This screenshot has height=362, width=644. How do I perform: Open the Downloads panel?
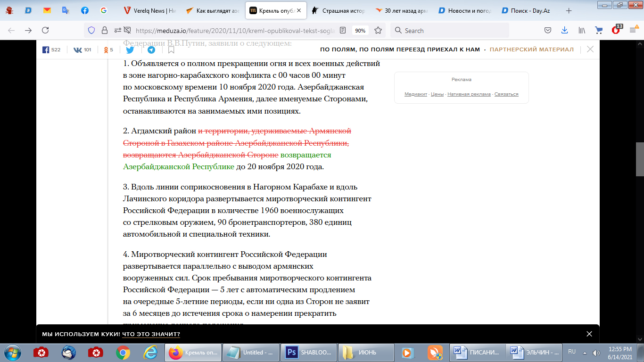click(564, 30)
